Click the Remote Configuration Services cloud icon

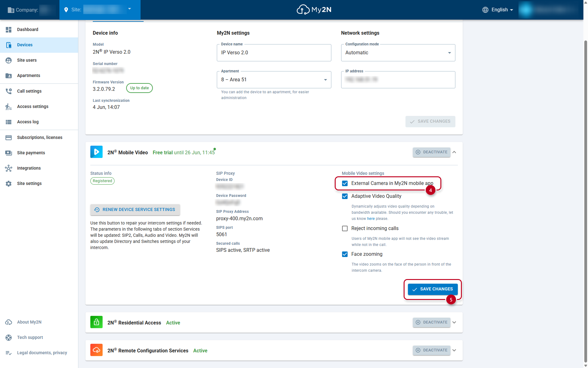click(96, 350)
